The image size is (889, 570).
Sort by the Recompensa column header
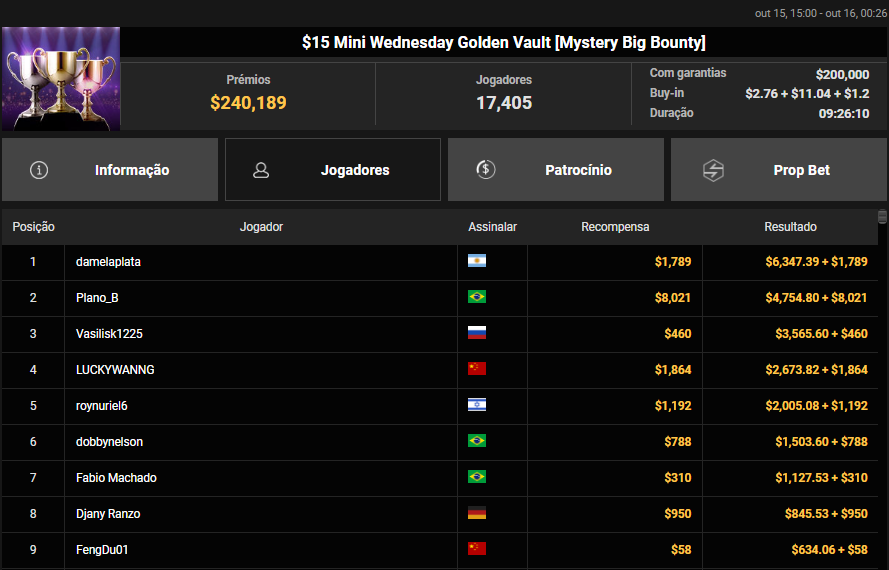click(x=615, y=227)
